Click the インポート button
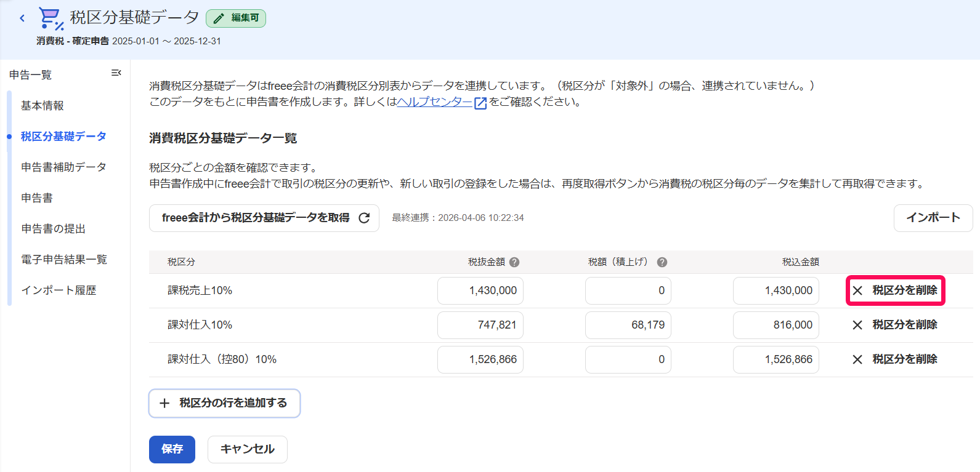 [x=933, y=218]
